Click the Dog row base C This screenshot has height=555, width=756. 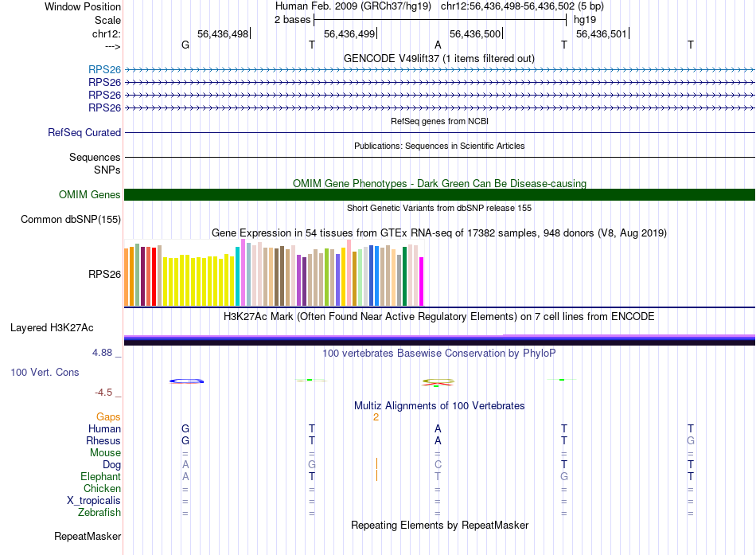pyautogui.click(x=438, y=464)
